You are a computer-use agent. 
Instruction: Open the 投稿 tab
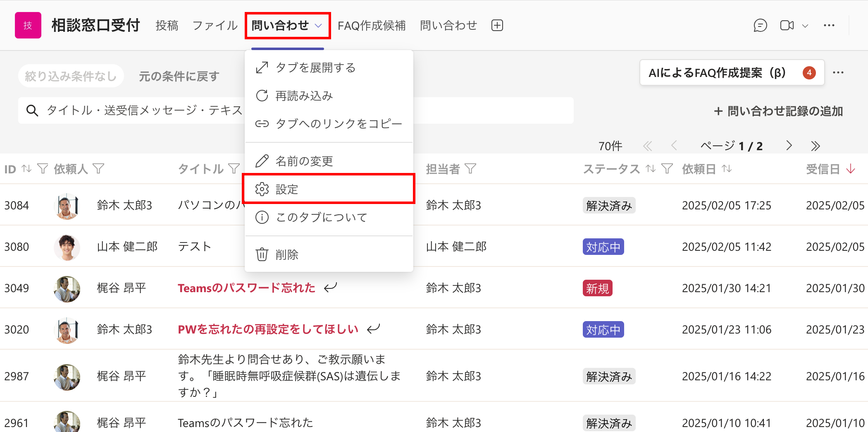pyautogui.click(x=167, y=26)
